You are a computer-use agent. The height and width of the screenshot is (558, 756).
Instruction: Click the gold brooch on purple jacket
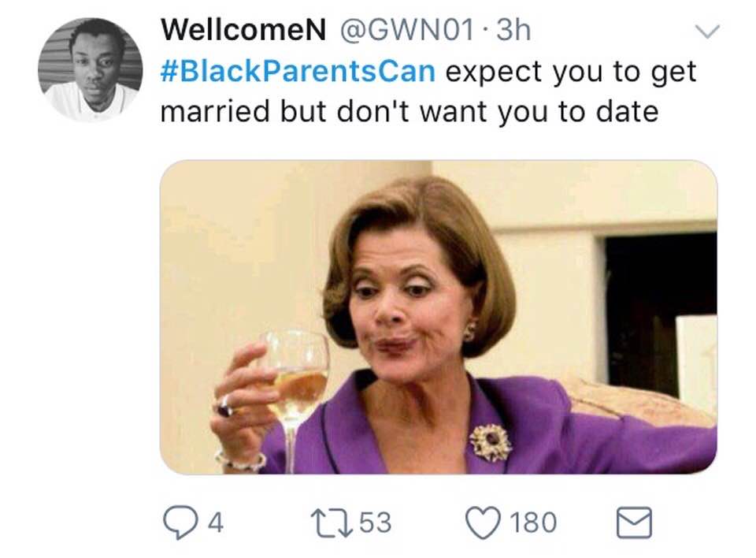coord(491,441)
